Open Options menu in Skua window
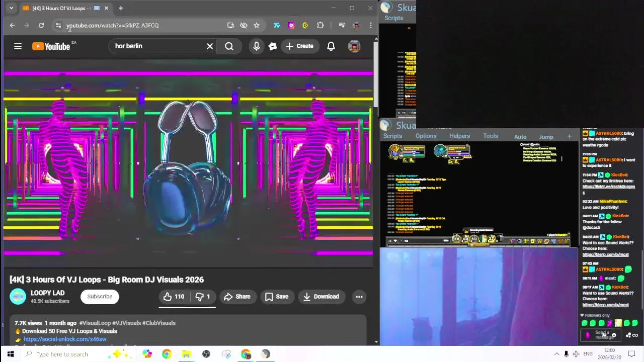The image size is (644, 362). coord(426,136)
